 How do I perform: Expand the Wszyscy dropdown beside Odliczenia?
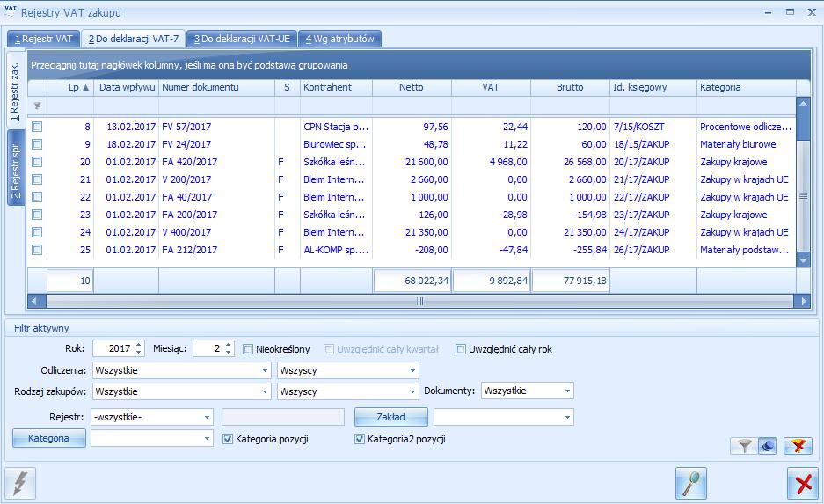point(413,370)
